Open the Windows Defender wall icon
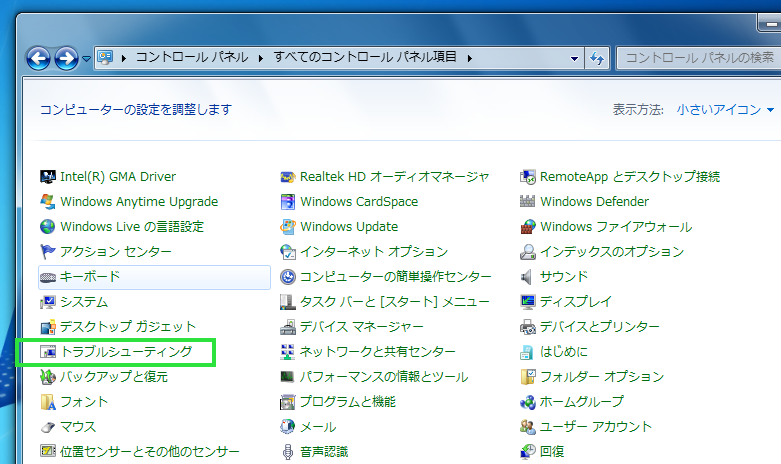 click(527, 202)
